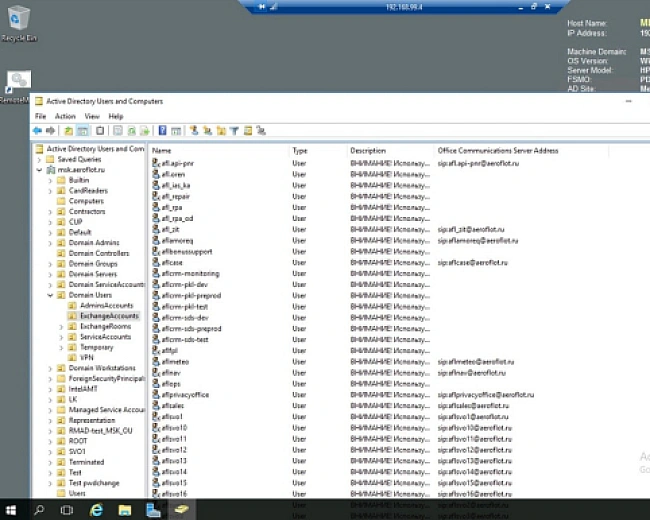Select user aflsvo10 in the list
Image resolution: width=650 pixels, height=520 pixels.
pyautogui.click(x=174, y=428)
